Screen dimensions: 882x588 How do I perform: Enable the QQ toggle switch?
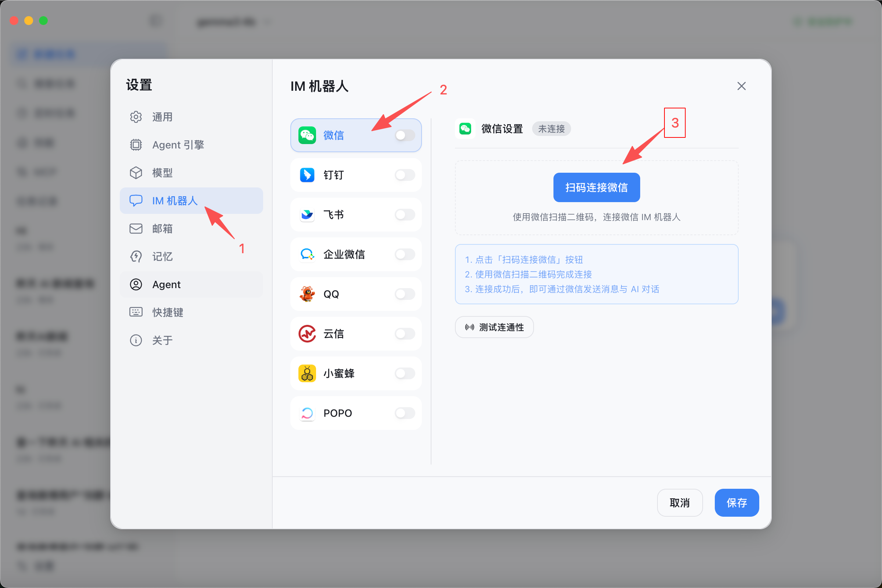point(405,294)
